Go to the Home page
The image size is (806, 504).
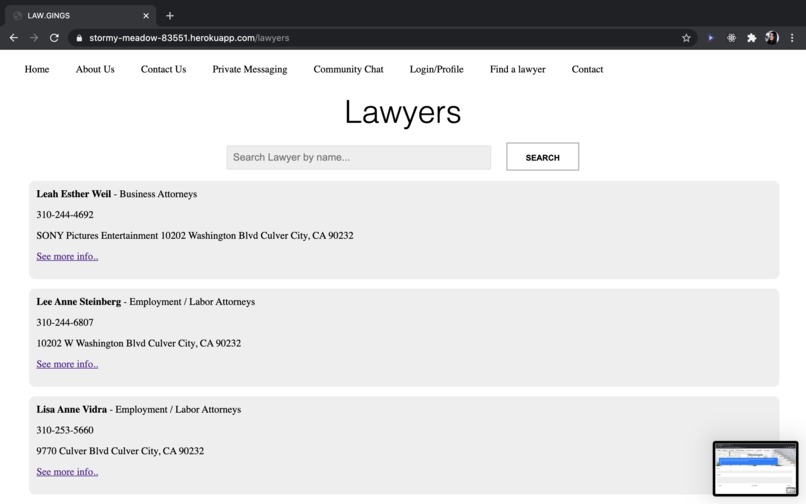click(x=37, y=69)
